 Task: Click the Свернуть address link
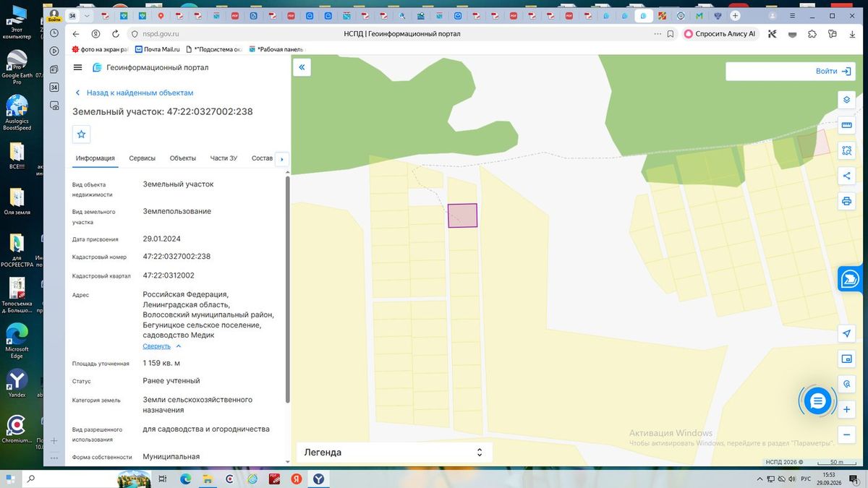click(x=157, y=346)
